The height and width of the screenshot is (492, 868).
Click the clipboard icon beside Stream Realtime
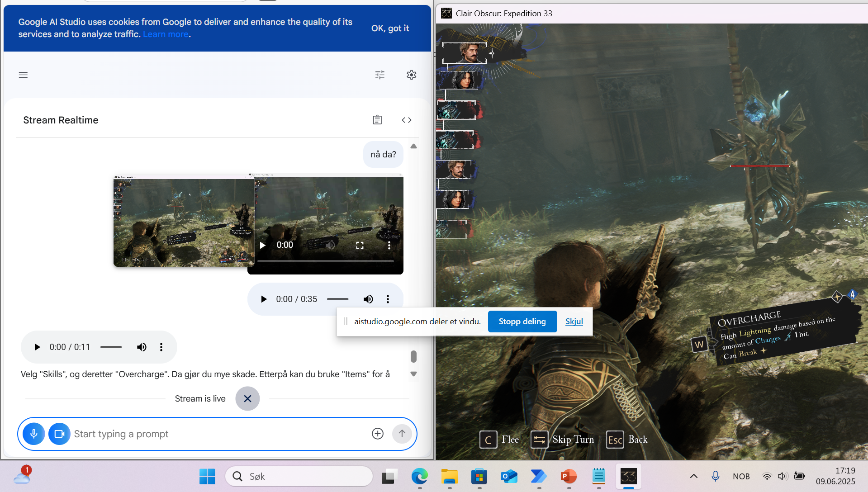[x=377, y=120]
